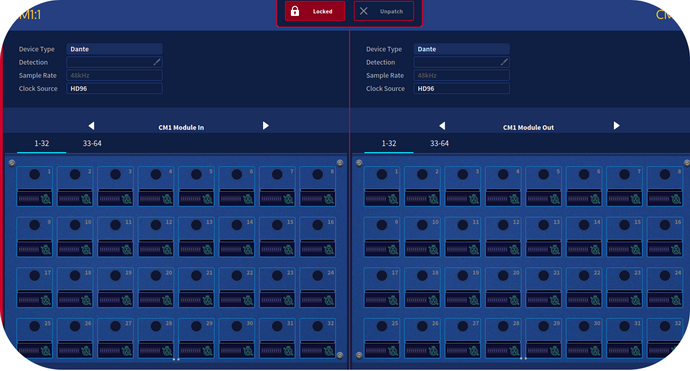Viewport: 690px width, 371px height.
Task: Go to previous module before CM1 Module In
Action: click(91, 126)
